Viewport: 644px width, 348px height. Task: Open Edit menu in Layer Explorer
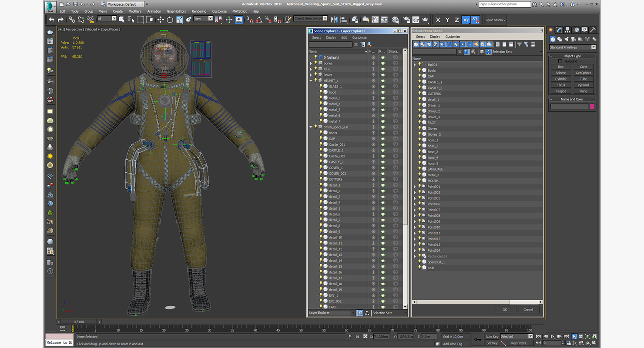coord(344,37)
